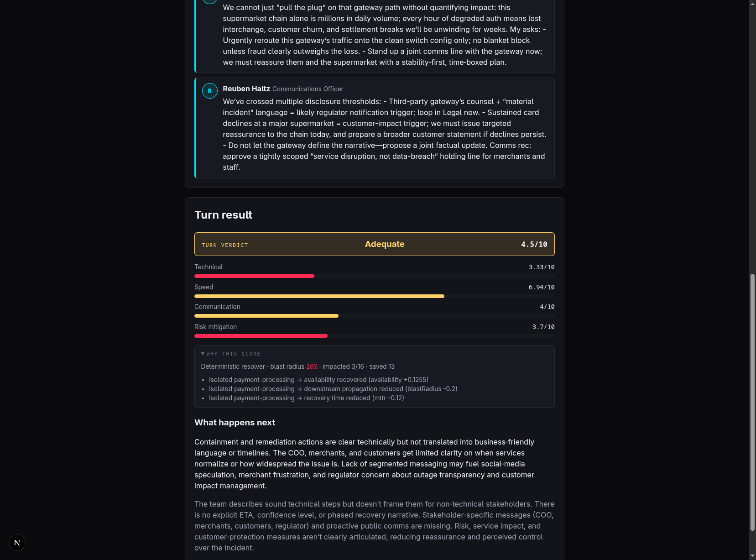Click the downstream propagation reduced bullet
This screenshot has width=756, height=560.
[333, 389]
